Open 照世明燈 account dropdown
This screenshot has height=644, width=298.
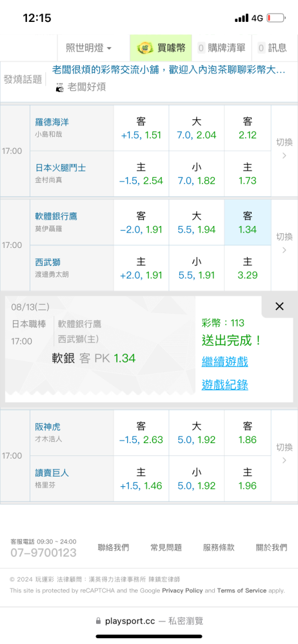coord(89,48)
